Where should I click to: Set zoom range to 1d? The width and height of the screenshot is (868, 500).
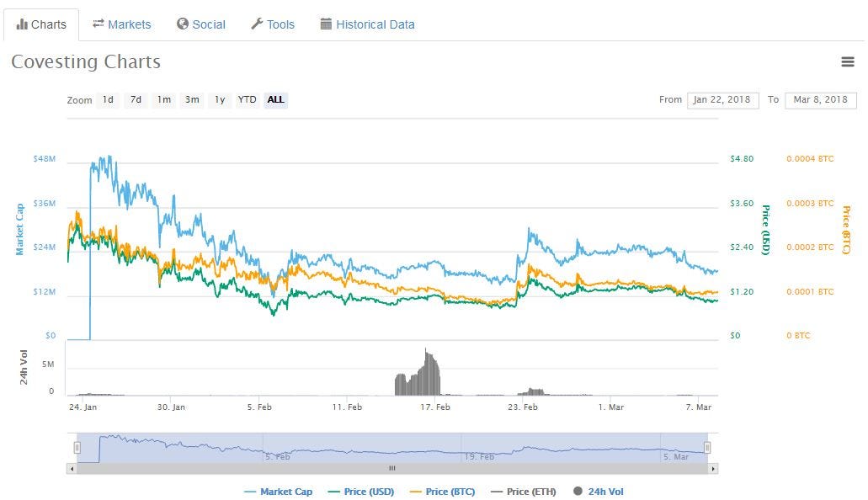108,99
